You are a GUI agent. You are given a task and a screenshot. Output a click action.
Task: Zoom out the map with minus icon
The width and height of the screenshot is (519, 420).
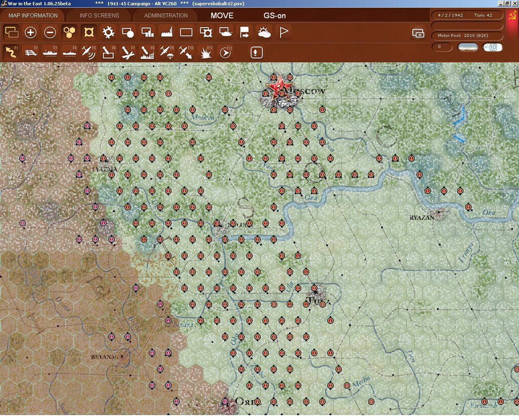(50, 32)
